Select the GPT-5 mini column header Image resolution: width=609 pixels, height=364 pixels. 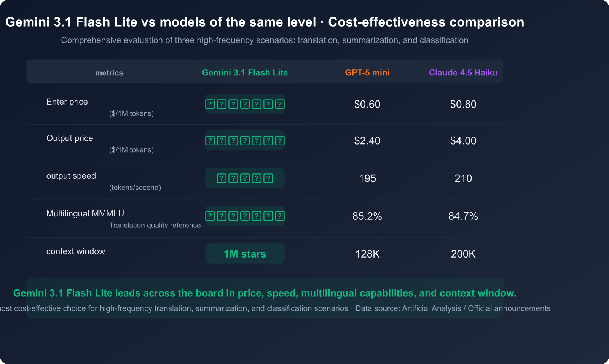[367, 73]
